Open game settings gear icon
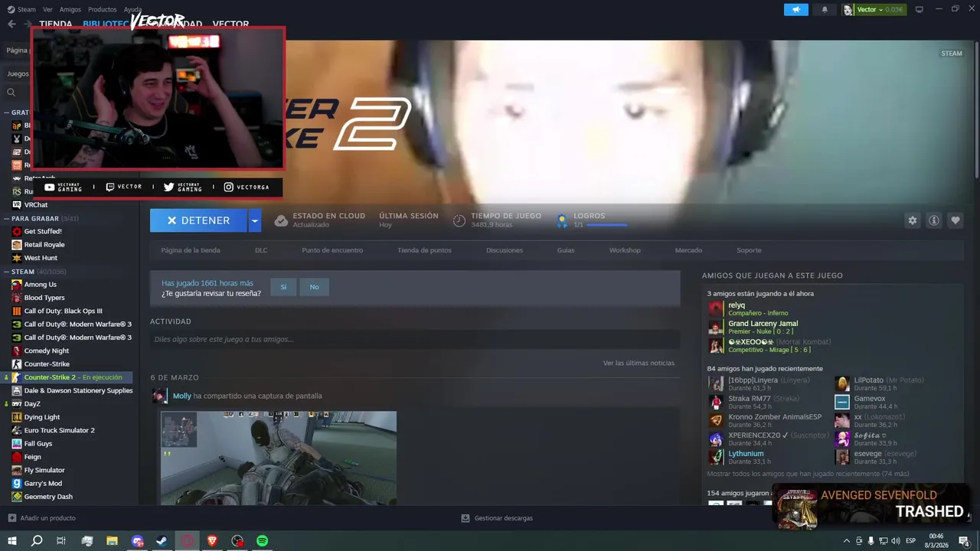Image resolution: width=980 pixels, height=551 pixels. (x=912, y=220)
